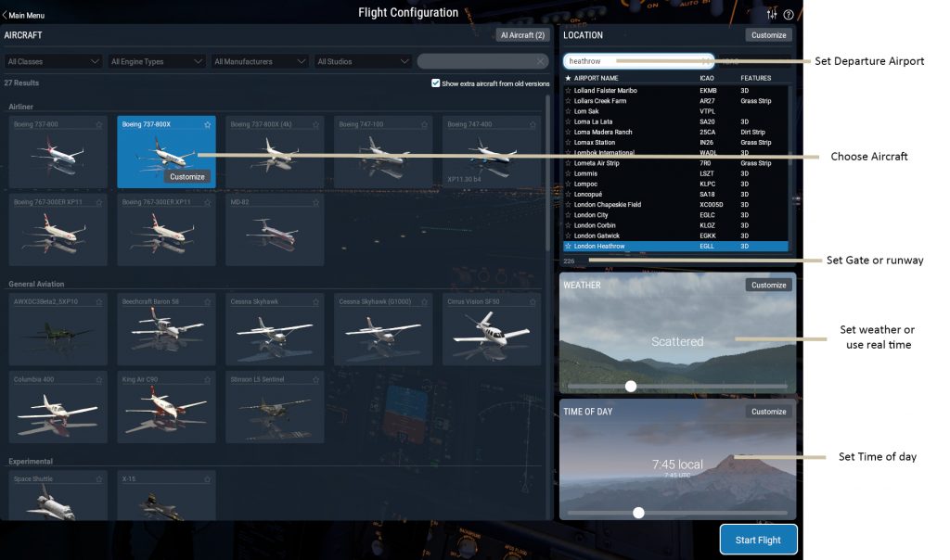Select the Lompoc airport name in list
This screenshot has width=950, height=560.
(586, 185)
